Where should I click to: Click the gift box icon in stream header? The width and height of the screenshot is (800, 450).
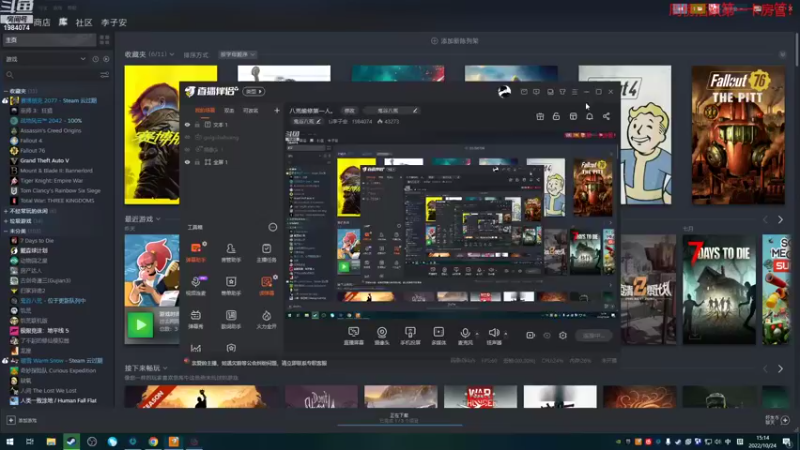540,116
